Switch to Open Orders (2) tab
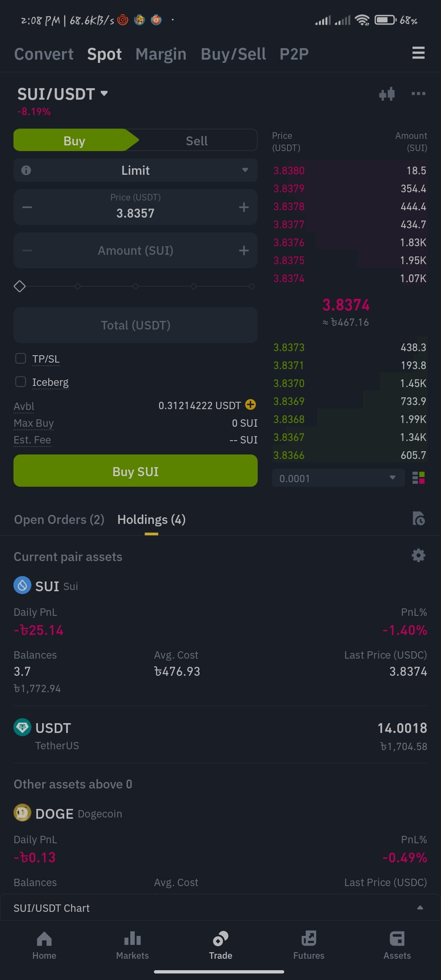The width and height of the screenshot is (441, 980). click(59, 519)
